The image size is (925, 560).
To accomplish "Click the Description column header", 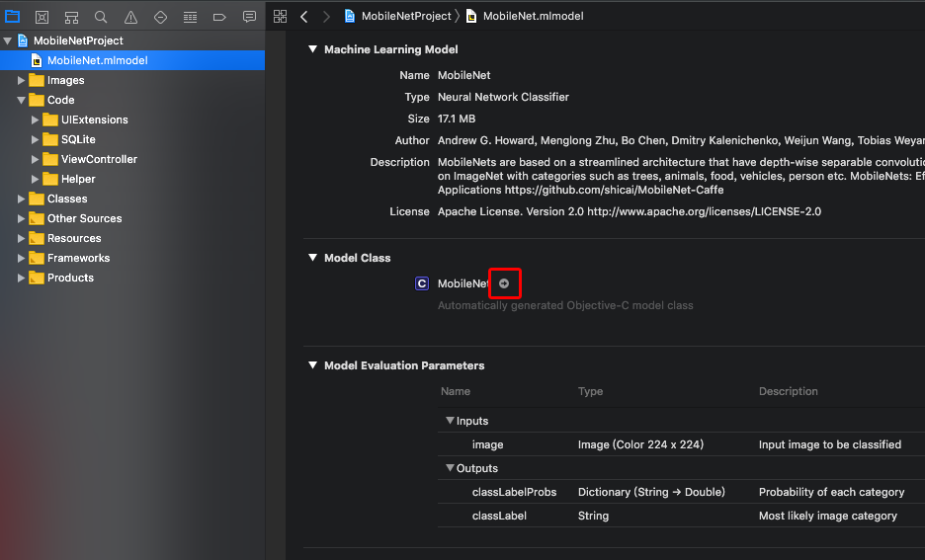I will tap(789, 391).
